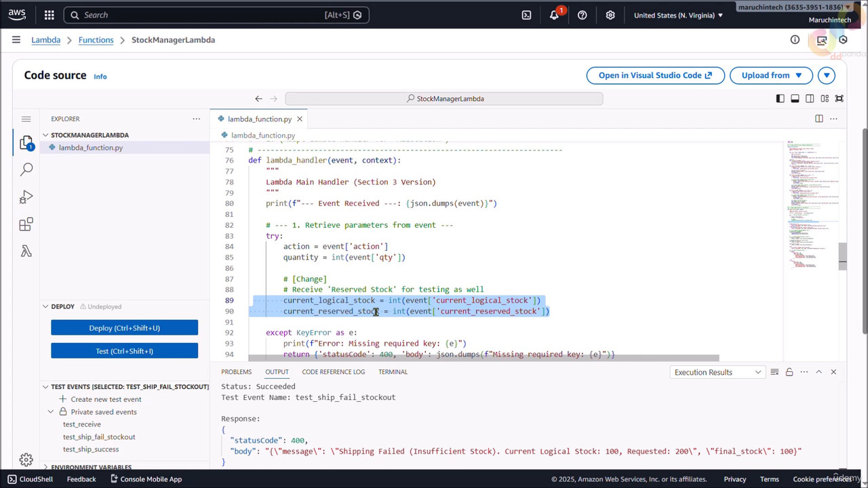Toggle output auto-scroll lock
This screenshot has width=868, height=488.
[789, 372]
